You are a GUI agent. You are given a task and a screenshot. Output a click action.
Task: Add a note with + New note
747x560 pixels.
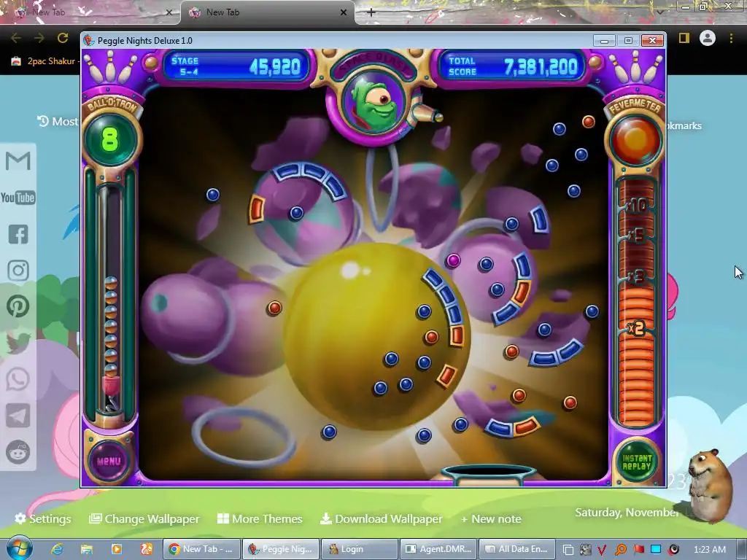click(x=491, y=518)
